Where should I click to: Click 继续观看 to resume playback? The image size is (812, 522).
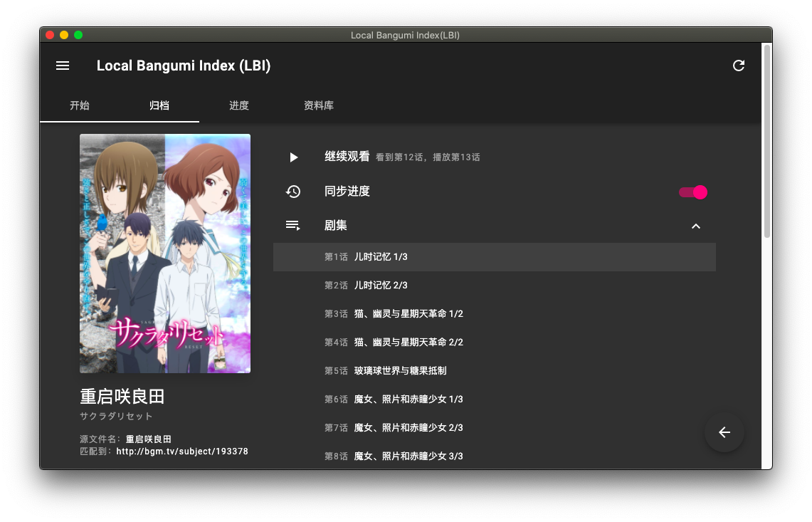pos(347,157)
